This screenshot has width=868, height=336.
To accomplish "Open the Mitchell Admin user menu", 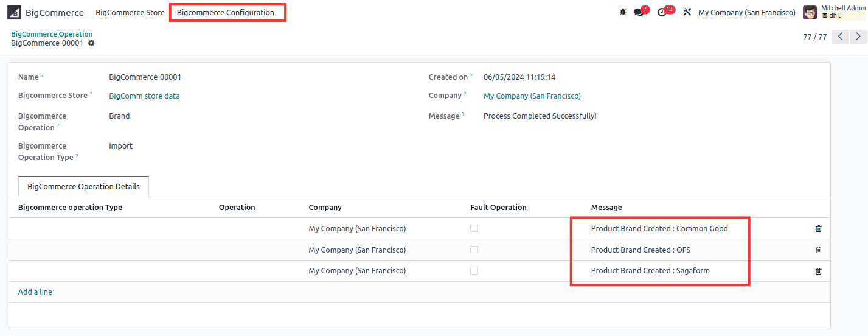I will pyautogui.click(x=835, y=12).
